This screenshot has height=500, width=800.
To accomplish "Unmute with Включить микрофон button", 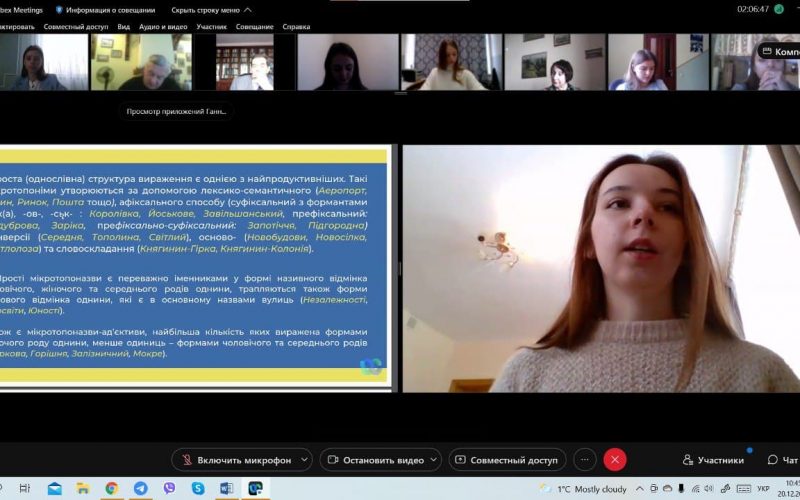I will [x=237, y=460].
